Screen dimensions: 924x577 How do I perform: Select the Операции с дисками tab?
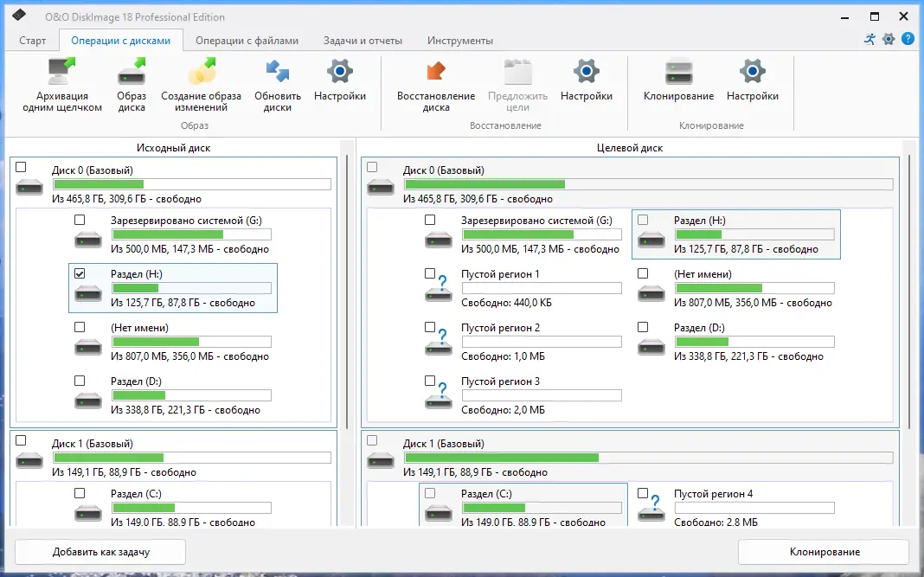click(121, 41)
